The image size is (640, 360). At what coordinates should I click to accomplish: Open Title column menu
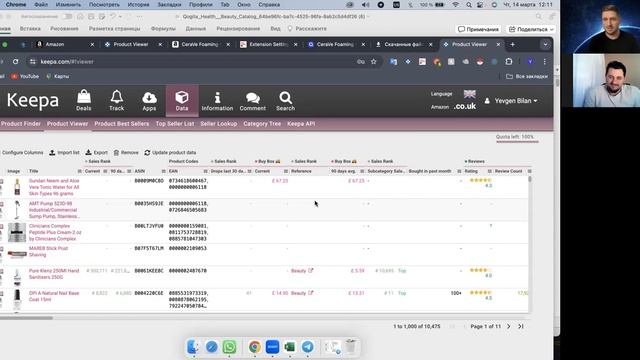point(80,171)
